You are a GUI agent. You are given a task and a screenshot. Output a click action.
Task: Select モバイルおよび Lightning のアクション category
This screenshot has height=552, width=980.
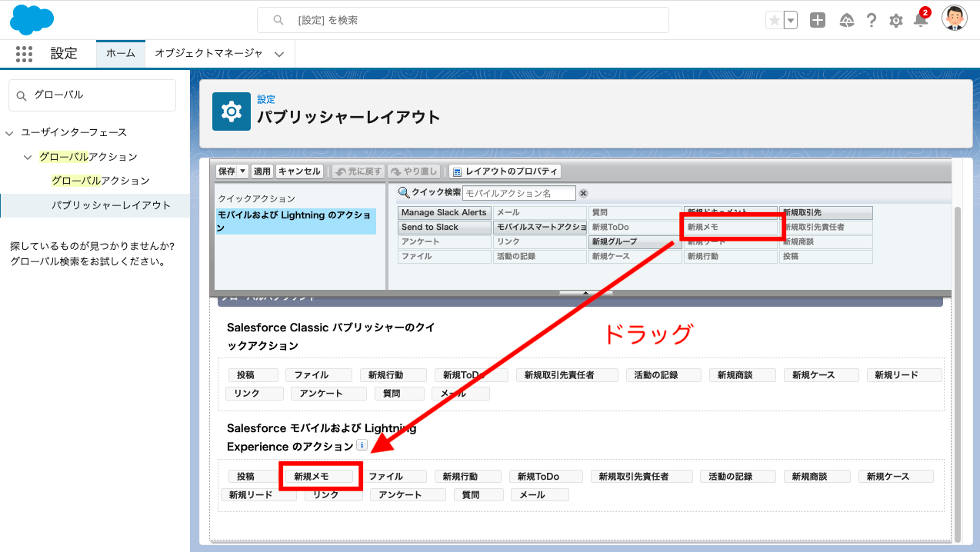point(296,221)
